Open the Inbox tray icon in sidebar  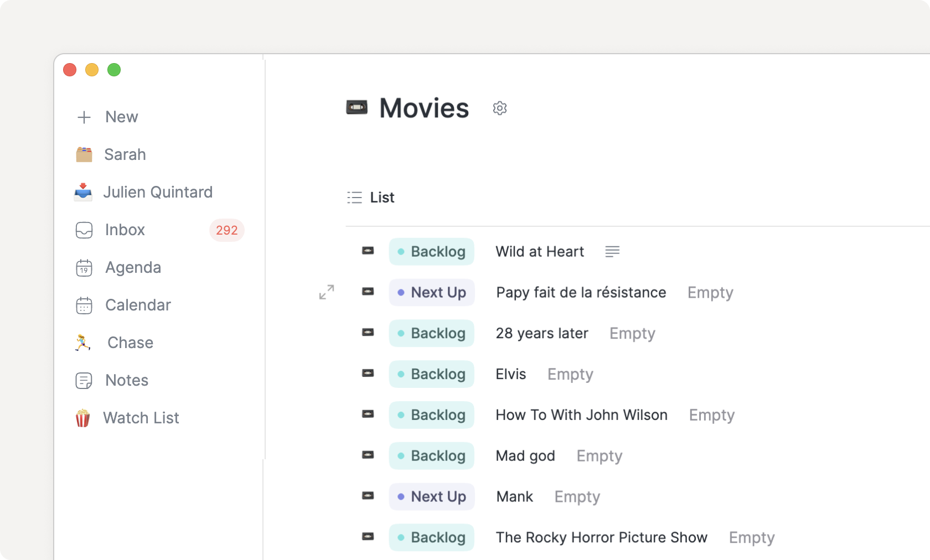(84, 230)
